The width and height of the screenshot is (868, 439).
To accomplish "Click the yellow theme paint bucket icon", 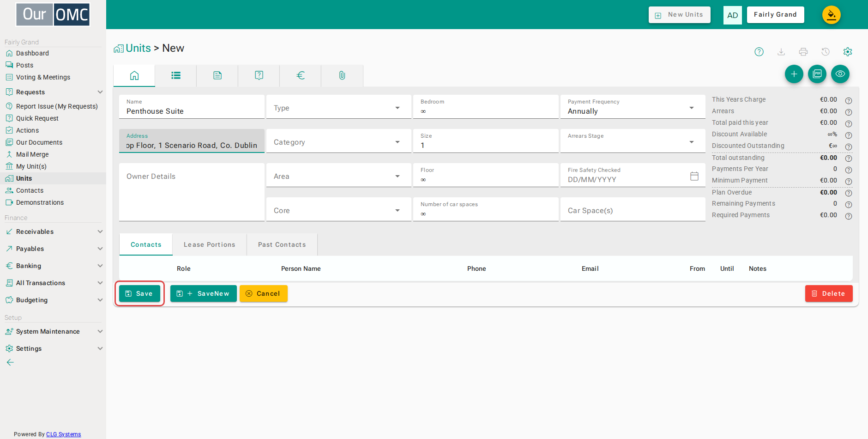I will tap(832, 15).
